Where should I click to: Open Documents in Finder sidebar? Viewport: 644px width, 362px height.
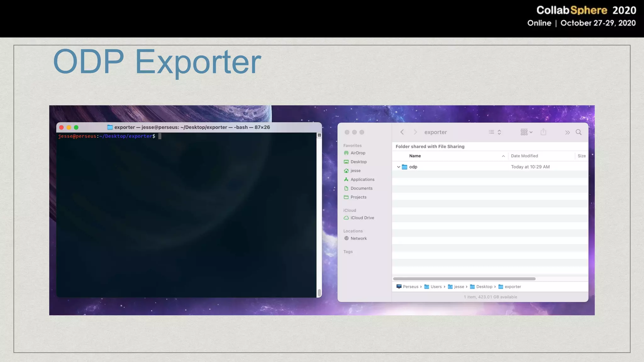(361, 188)
